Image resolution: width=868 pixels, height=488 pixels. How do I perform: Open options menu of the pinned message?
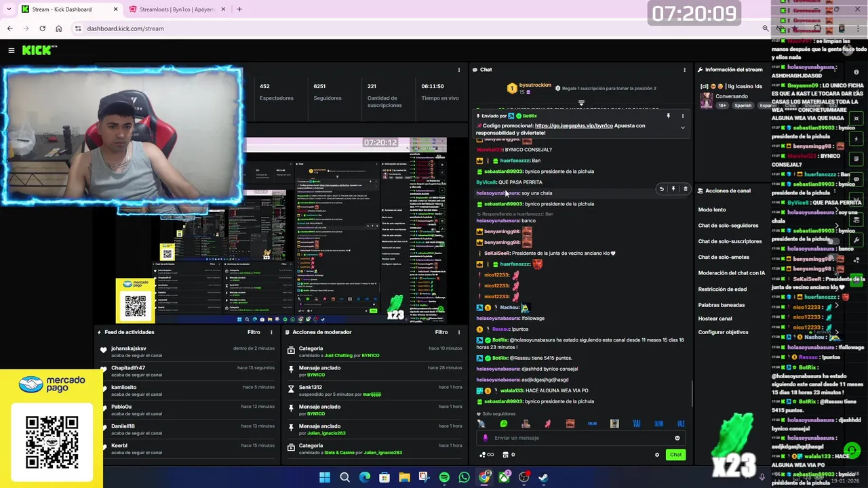tap(683, 116)
